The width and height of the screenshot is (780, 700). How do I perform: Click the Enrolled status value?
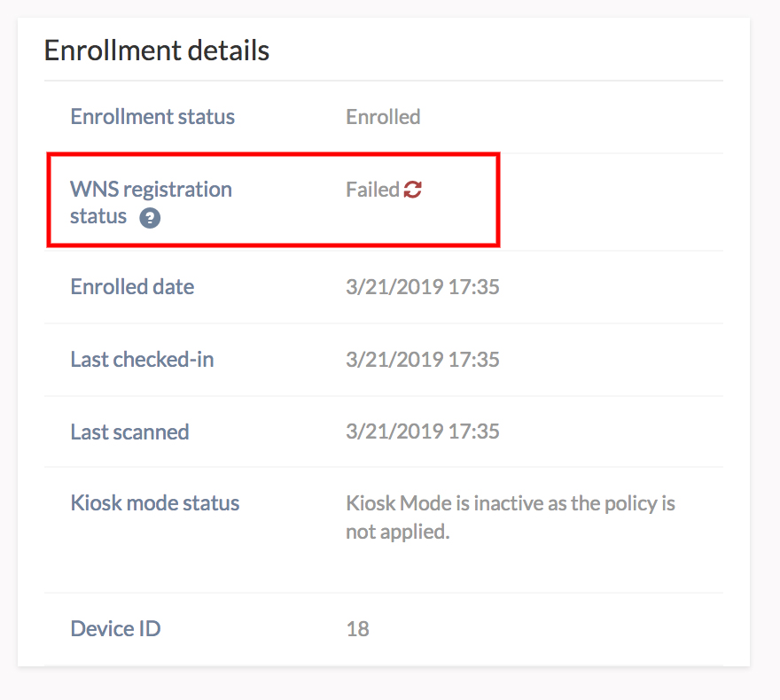tap(383, 117)
